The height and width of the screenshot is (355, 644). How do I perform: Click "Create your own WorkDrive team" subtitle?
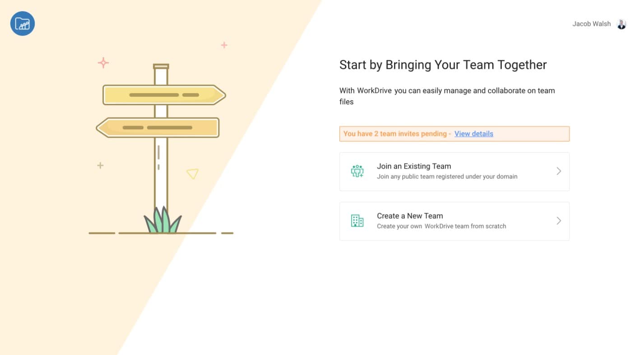point(441,226)
